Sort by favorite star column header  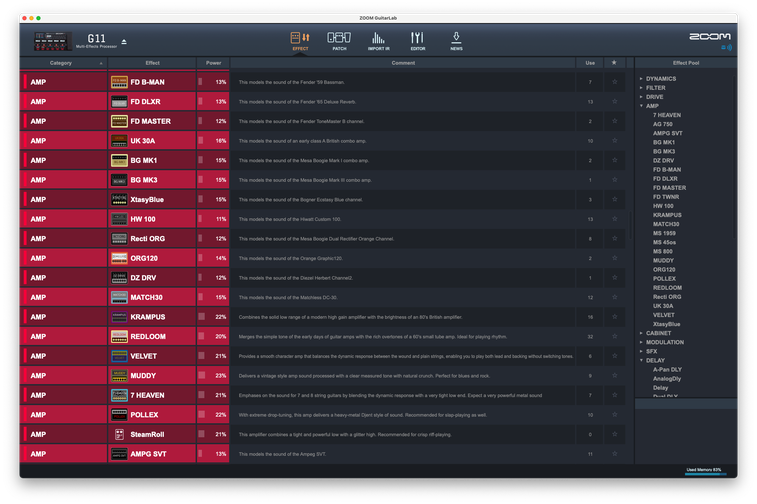coord(614,63)
